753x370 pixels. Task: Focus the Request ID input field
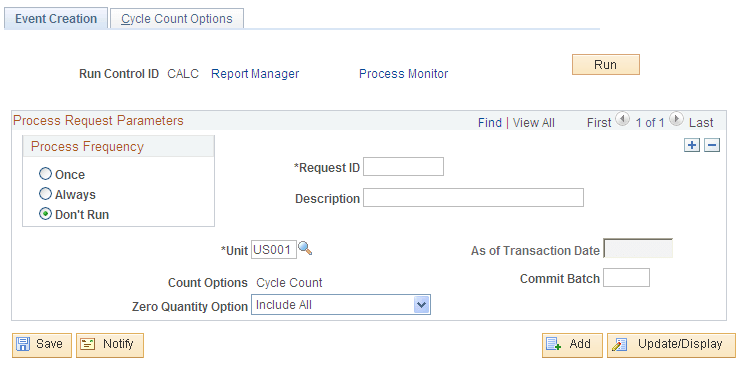(x=403, y=167)
